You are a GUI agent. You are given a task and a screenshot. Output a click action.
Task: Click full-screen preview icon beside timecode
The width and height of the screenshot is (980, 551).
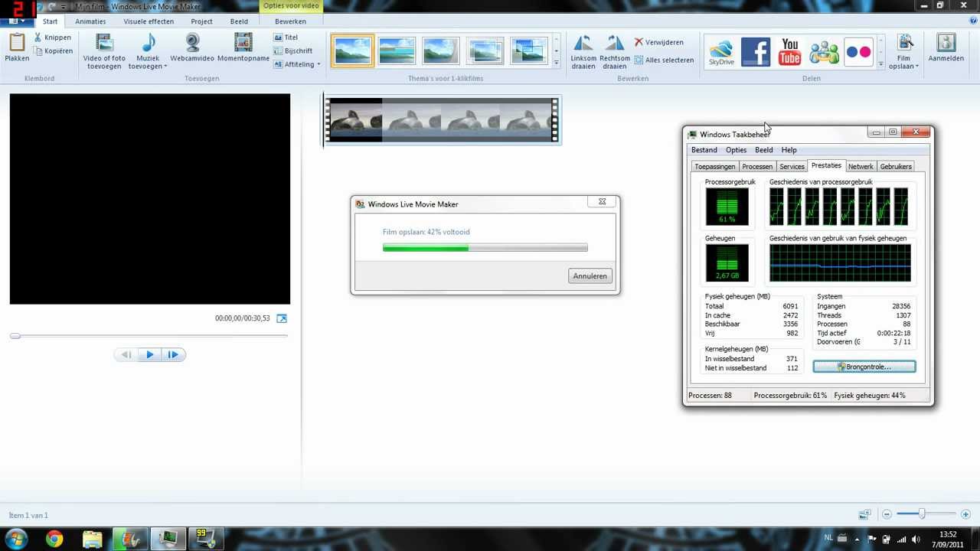click(282, 318)
